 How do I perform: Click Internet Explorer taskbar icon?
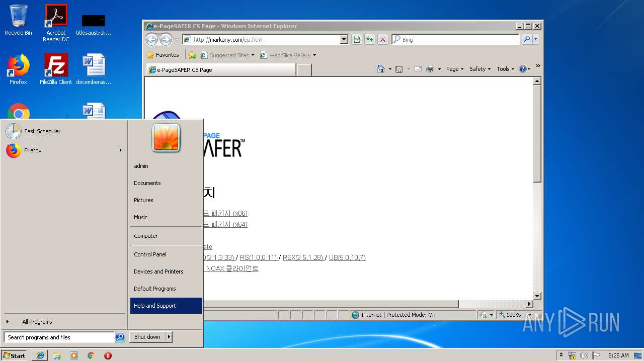point(40,355)
